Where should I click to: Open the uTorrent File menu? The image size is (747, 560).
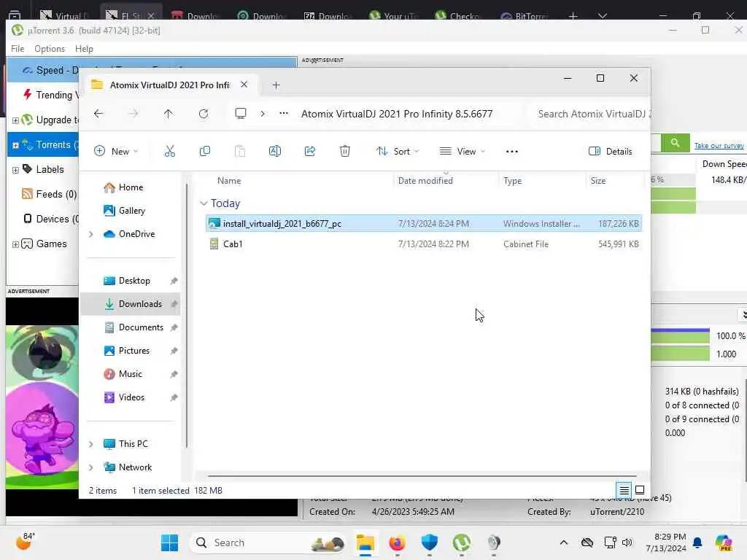click(18, 49)
